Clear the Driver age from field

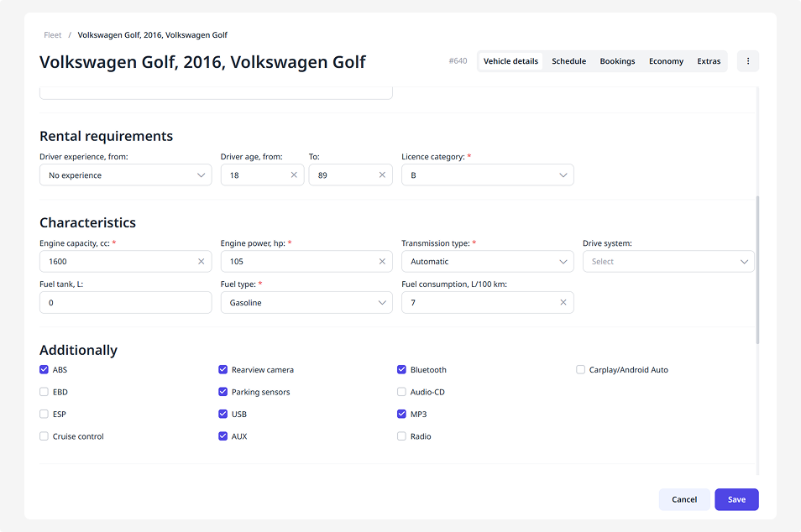point(294,175)
